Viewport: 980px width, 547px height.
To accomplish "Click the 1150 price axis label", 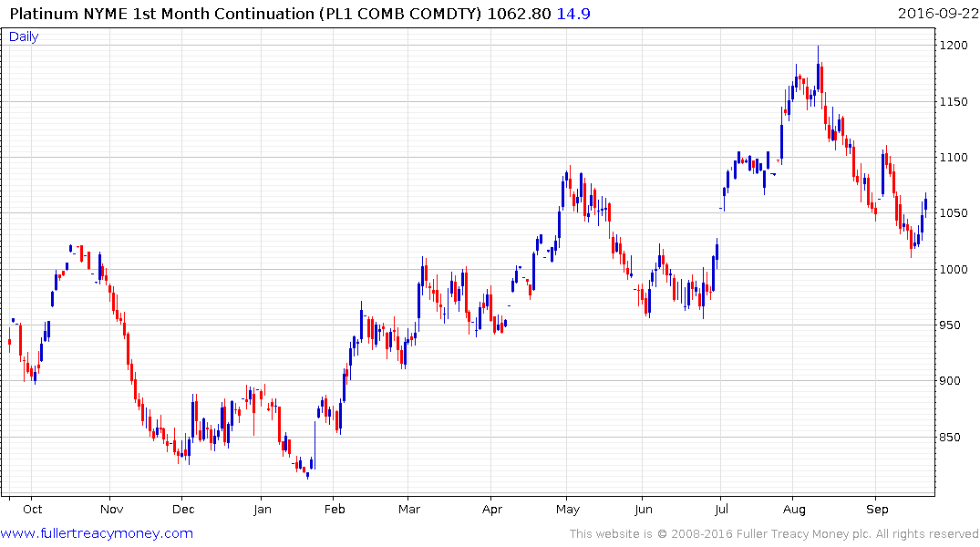I will tap(954, 102).
